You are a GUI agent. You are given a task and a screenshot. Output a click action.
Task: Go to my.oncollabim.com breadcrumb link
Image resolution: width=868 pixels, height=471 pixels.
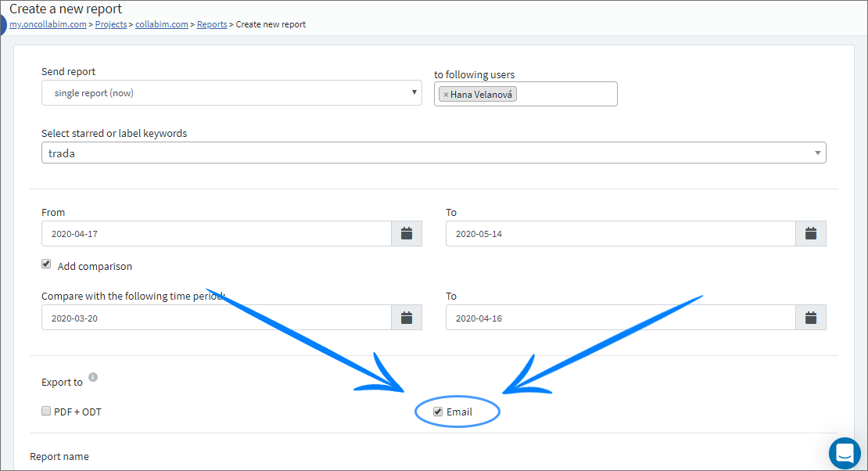point(48,24)
